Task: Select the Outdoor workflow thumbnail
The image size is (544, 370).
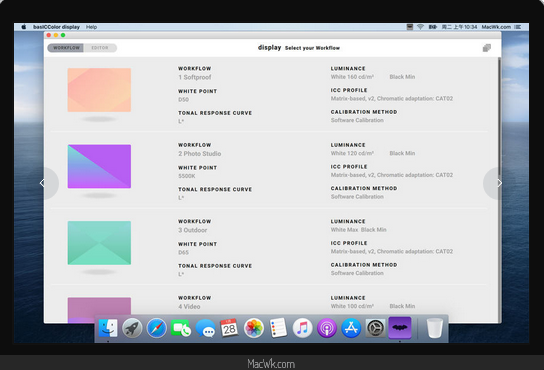Action: coord(99,243)
